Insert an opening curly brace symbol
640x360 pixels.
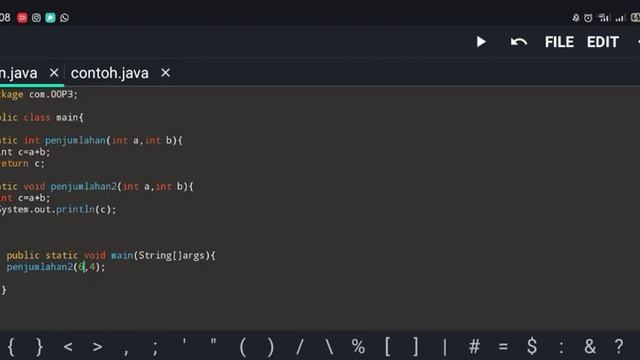11,347
